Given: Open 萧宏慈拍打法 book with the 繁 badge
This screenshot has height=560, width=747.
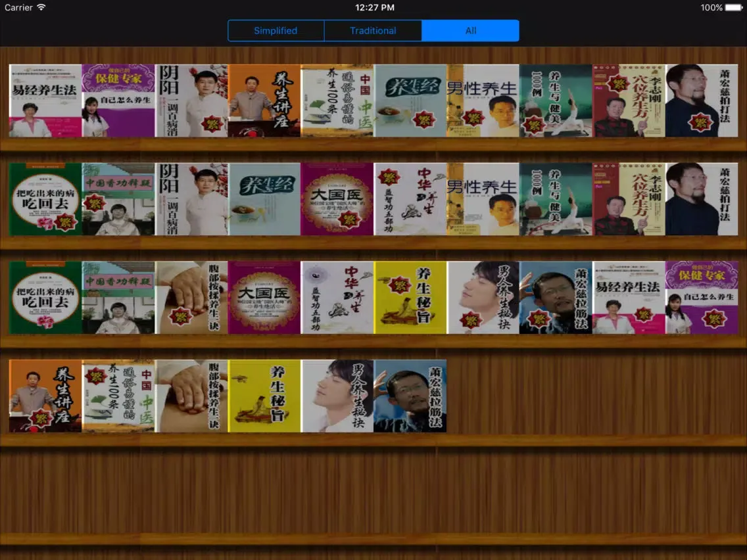Looking at the screenshot, I should click(702, 101).
